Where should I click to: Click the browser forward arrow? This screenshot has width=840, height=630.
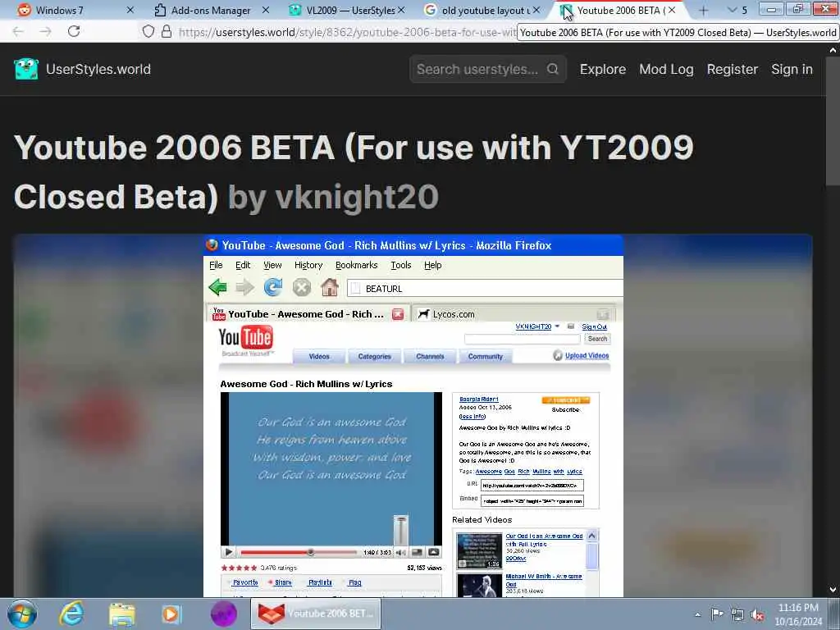(x=46, y=32)
